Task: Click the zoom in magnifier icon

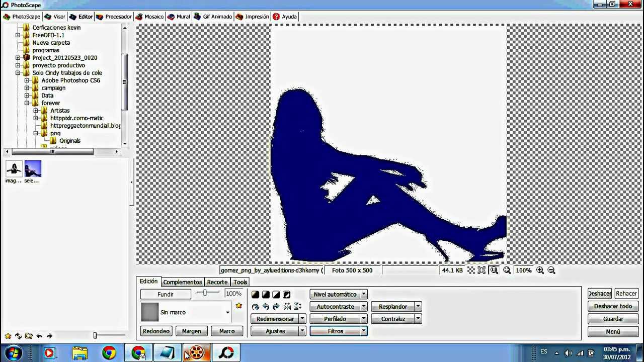Action: pos(540,270)
